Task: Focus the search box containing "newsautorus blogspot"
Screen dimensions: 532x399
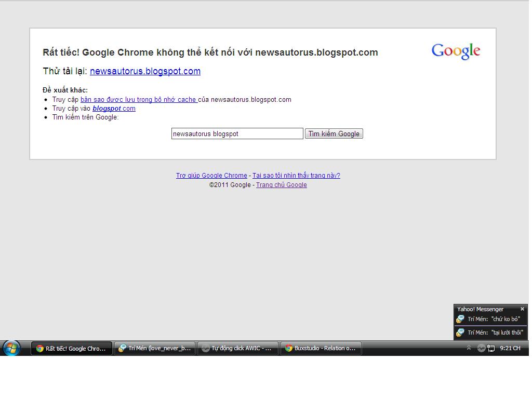Action: [237, 134]
